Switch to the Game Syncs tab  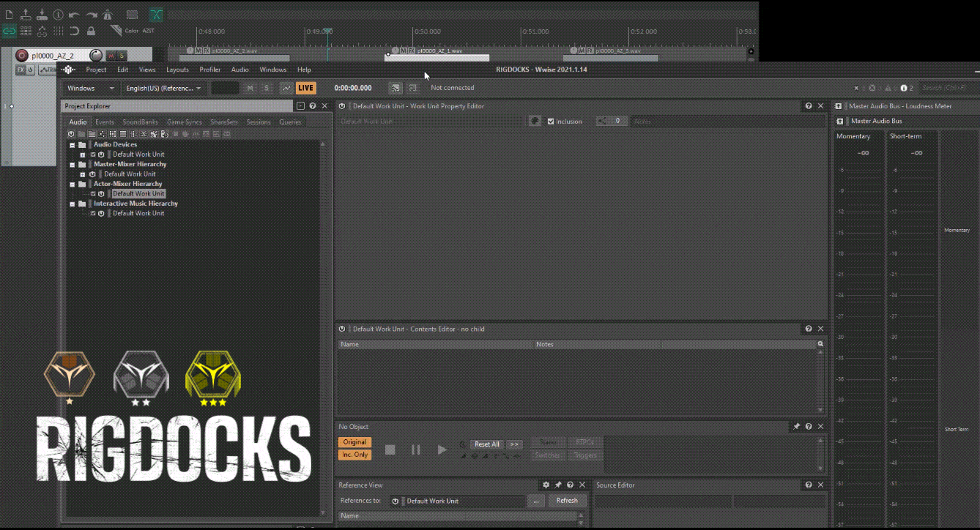[185, 122]
